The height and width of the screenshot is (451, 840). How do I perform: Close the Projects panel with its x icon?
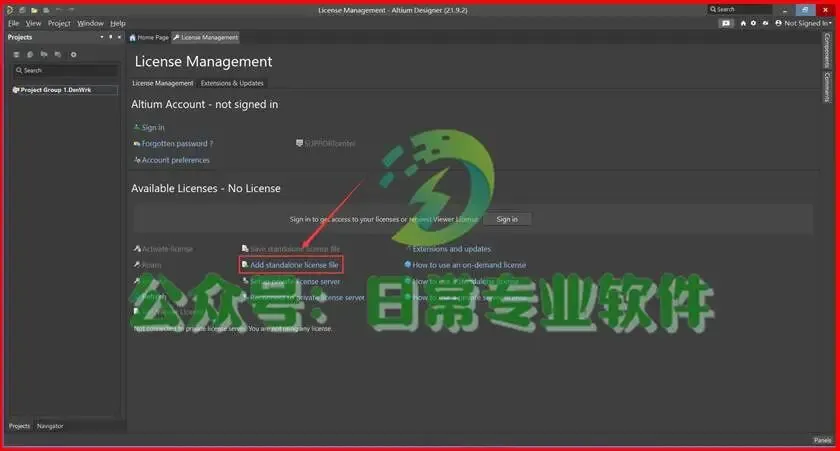click(x=119, y=37)
